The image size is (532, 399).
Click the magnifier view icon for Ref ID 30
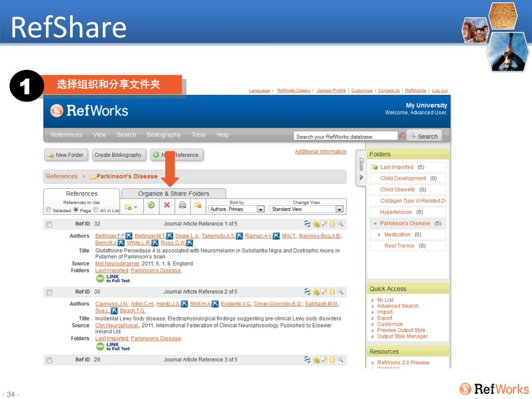pyautogui.click(x=340, y=292)
